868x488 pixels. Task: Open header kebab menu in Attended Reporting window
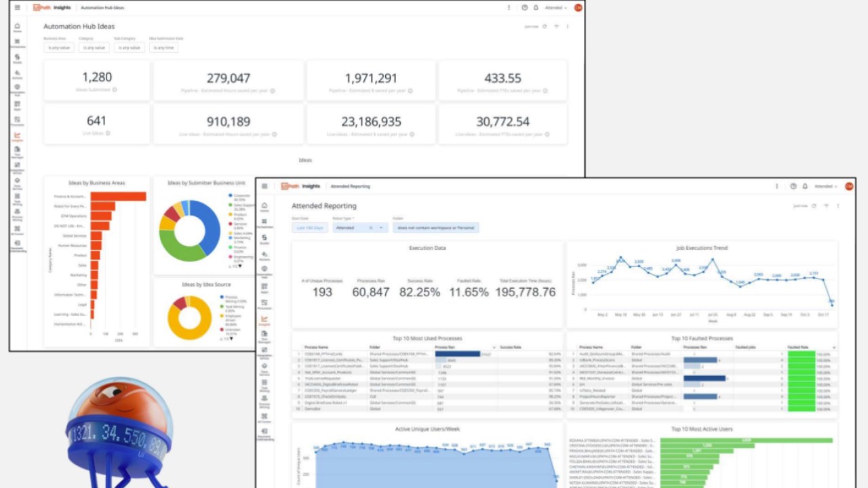(777, 186)
